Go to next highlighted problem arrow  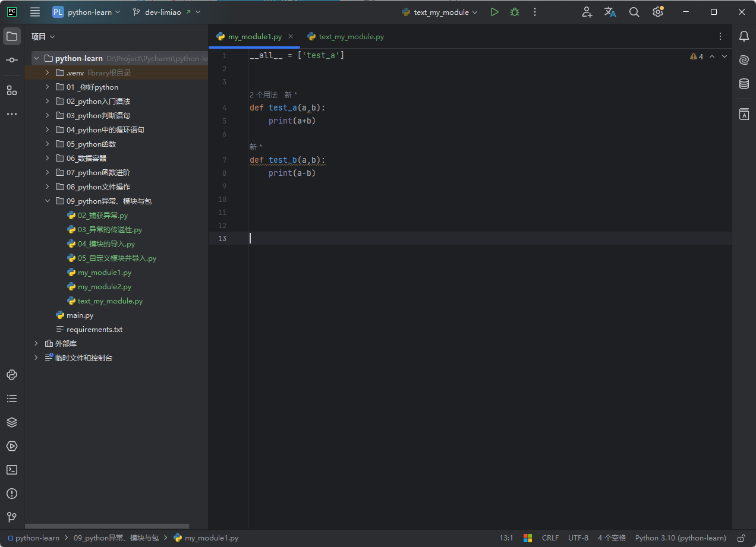point(724,56)
